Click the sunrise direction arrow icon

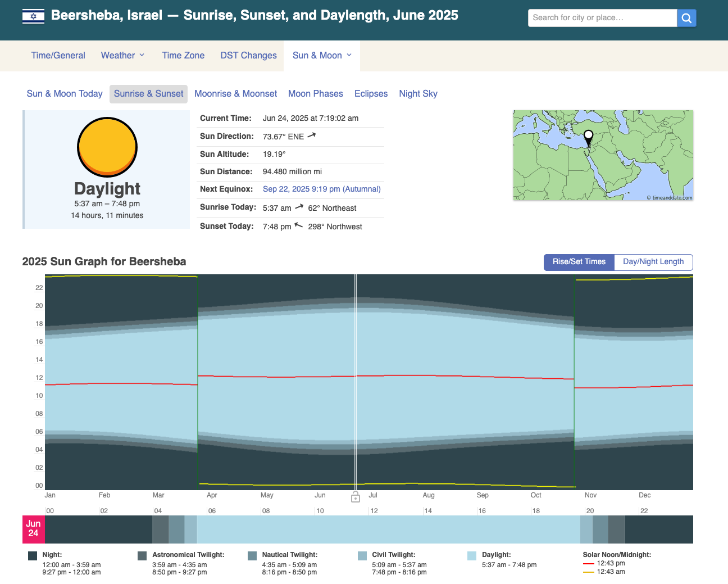coord(299,207)
